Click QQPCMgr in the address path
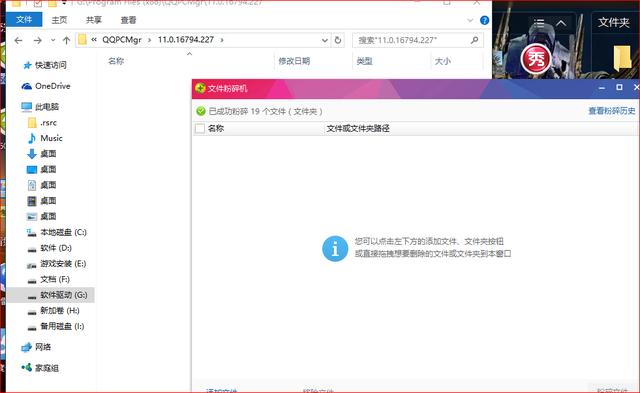This screenshot has height=393, width=640. coord(122,40)
